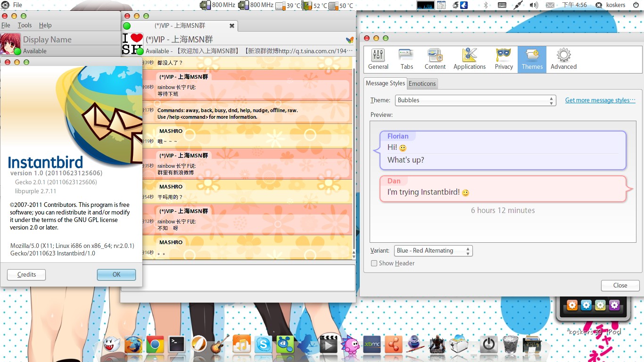Open the keyboard indicator in top panel
644x362 pixels.
point(502,5)
